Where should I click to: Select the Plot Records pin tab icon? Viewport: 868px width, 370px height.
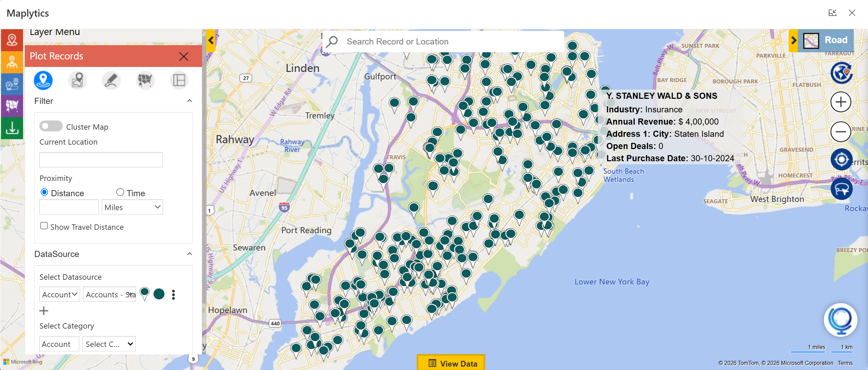pos(43,80)
